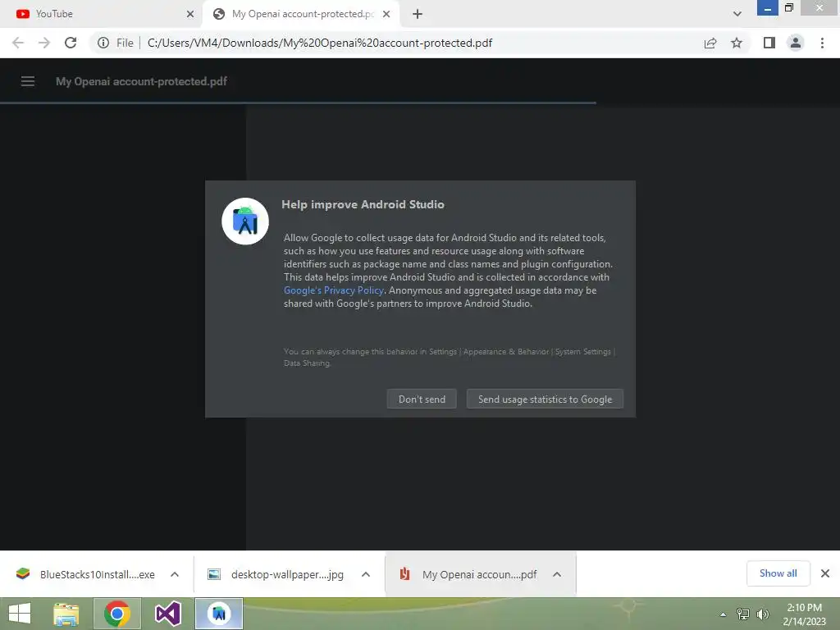Open Windows Start menu
The height and width of the screenshot is (630, 840).
(20, 614)
